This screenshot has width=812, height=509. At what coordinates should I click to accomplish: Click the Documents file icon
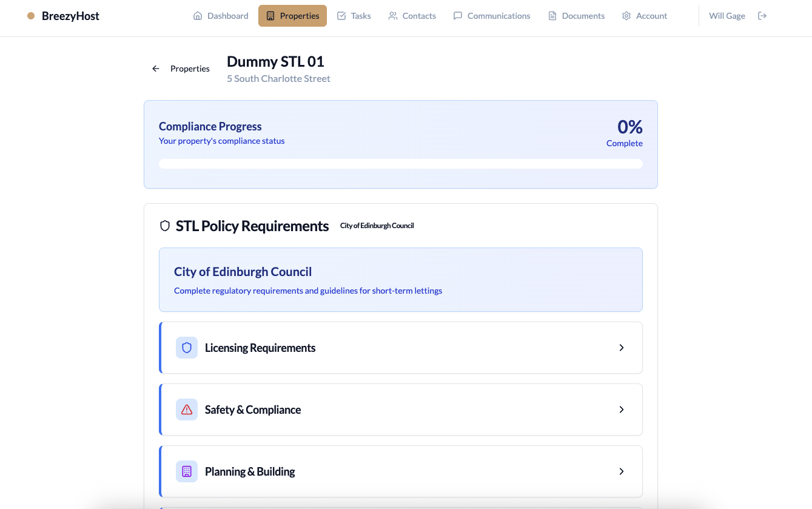tap(552, 16)
